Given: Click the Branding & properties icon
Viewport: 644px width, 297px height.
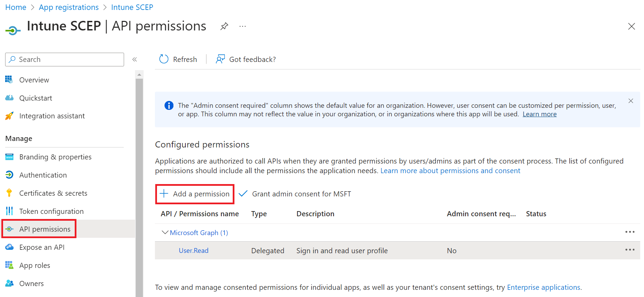Looking at the screenshot, I should pyautogui.click(x=9, y=157).
